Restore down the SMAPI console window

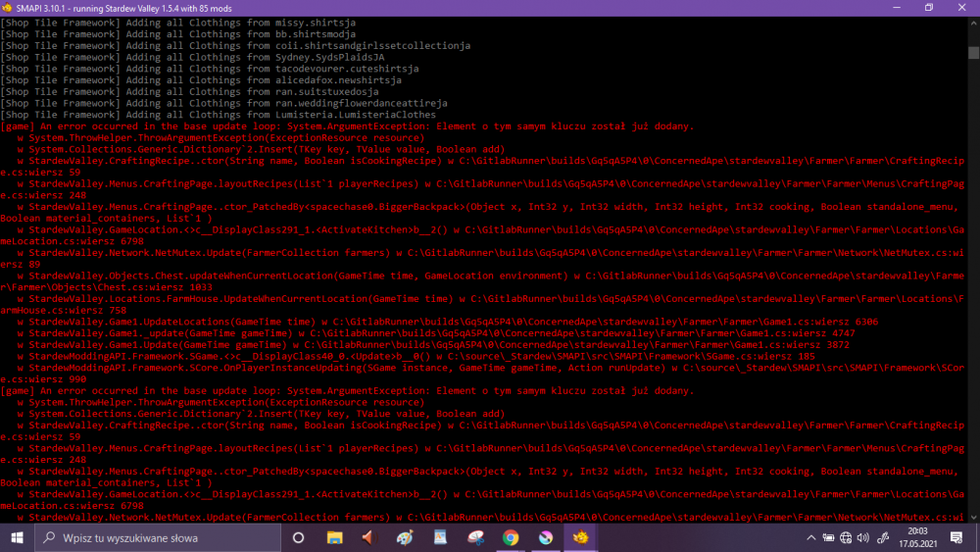point(929,7)
